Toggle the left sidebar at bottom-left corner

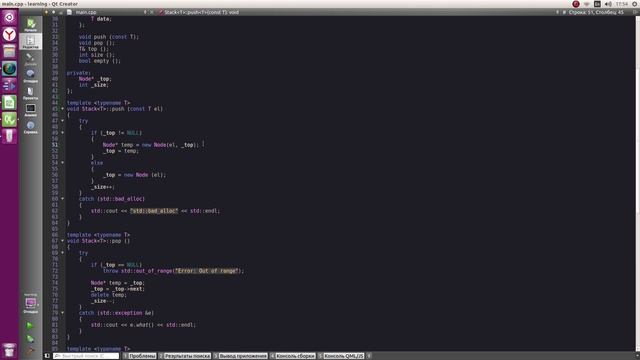(47, 356)
